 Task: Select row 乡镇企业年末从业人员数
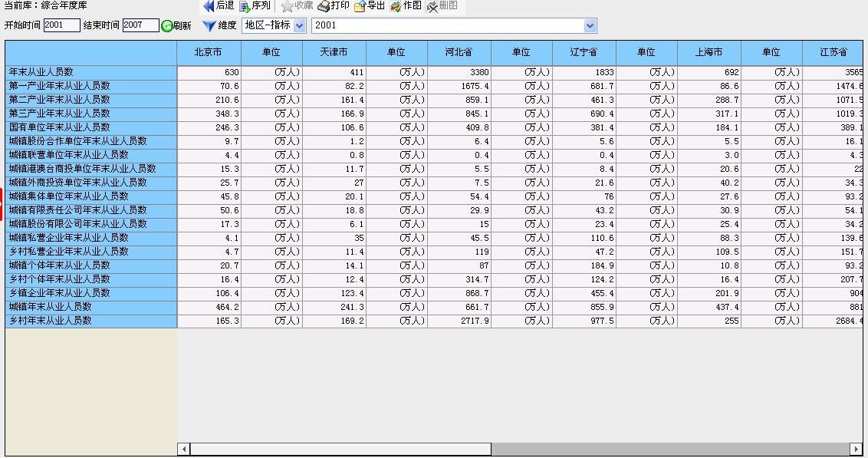coord(90,294)
